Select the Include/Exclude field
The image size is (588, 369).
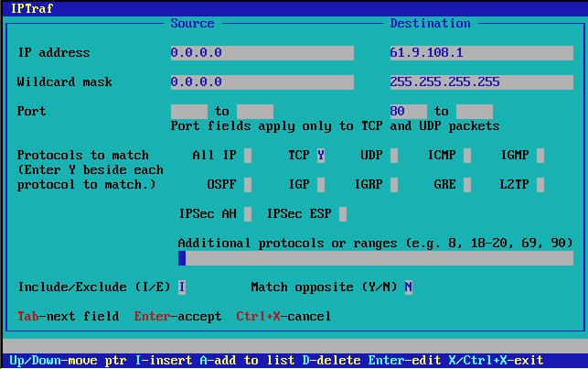[182, 288]
